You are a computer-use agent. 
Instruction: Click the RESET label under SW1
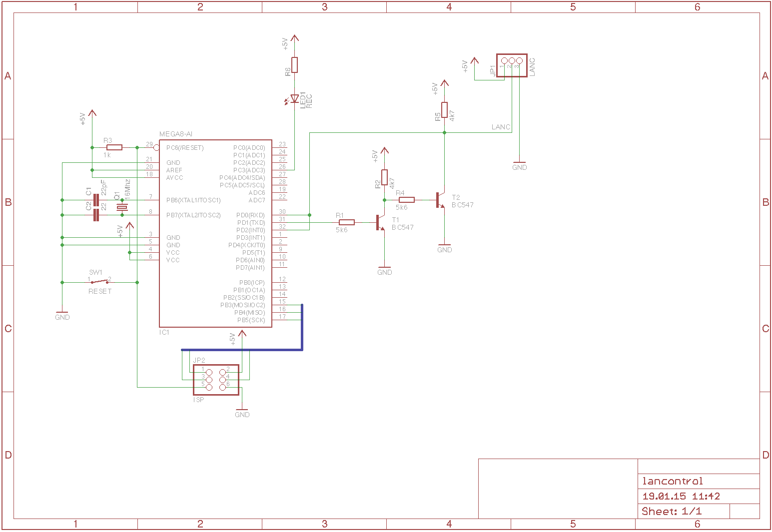point(100,291)
